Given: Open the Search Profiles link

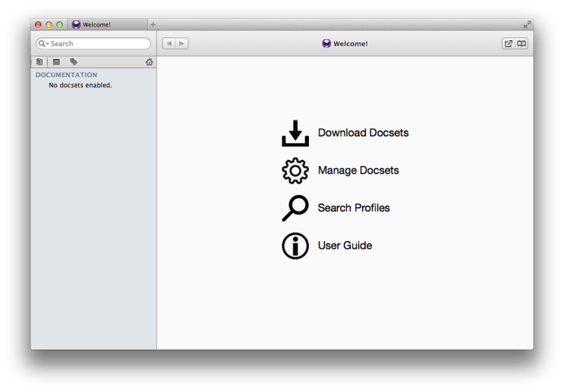Looking at the screenshot, I should pos(354,208).
